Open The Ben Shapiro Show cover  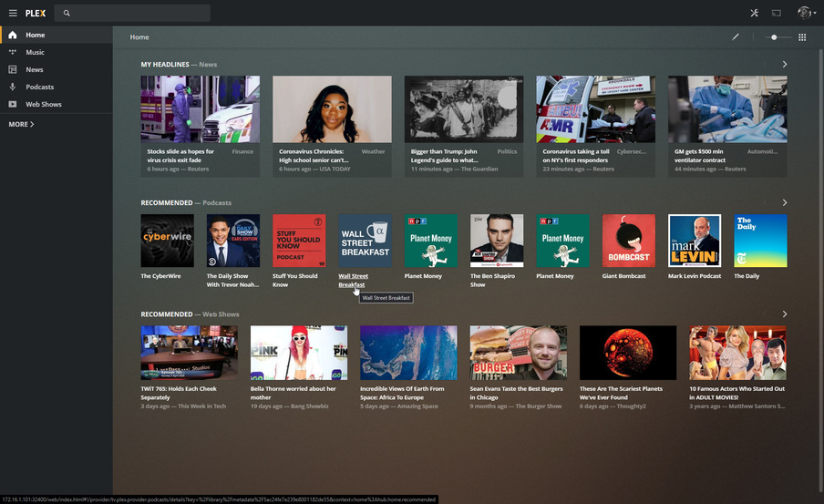pos(497,241)
